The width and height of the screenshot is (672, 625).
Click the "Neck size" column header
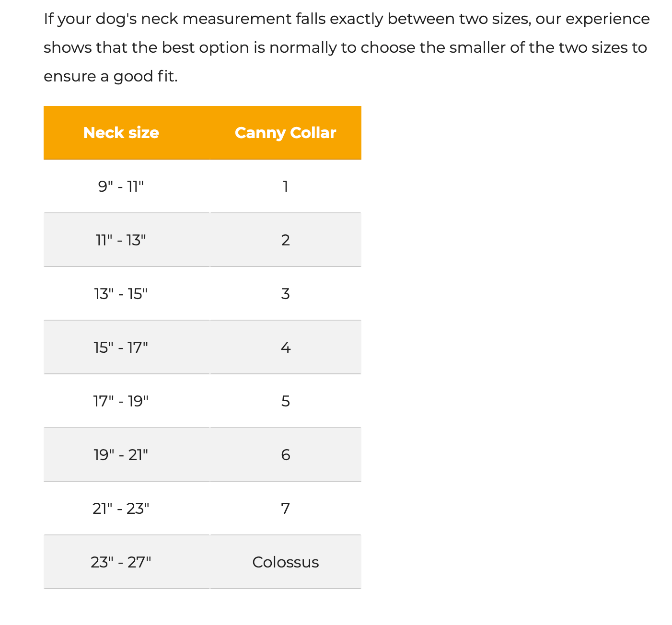click(121, 133)
